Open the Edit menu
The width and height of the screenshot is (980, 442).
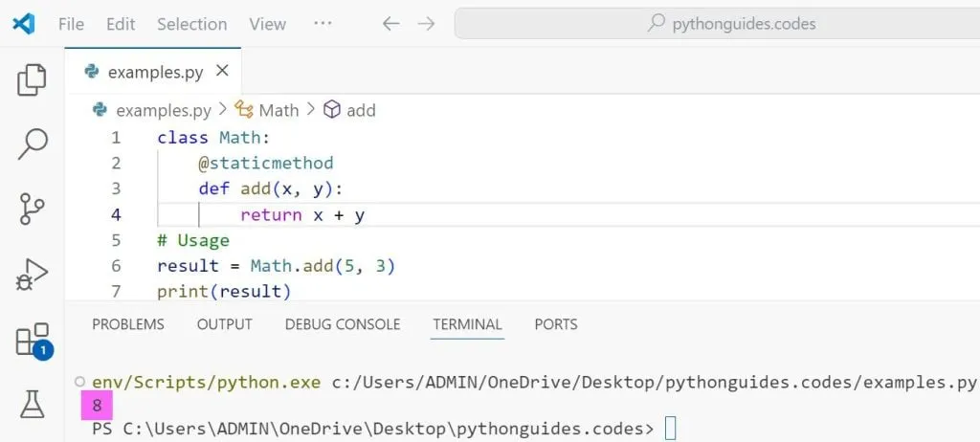[x=121, y=24]
